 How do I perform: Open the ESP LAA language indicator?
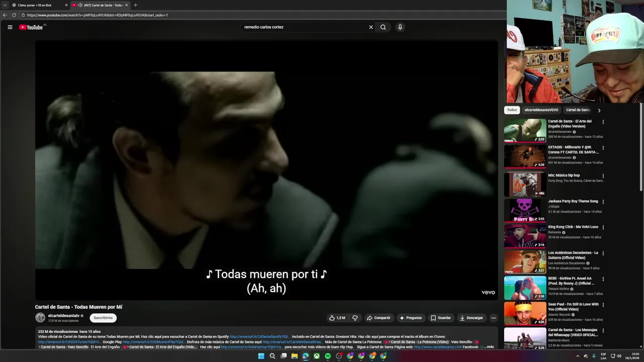pos(604,356)
